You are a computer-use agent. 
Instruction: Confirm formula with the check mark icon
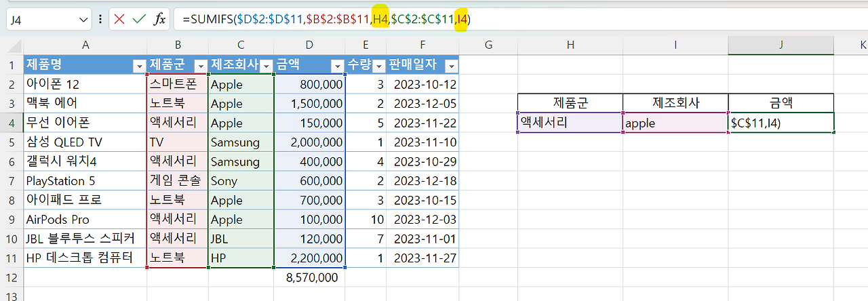click(139, 20)
